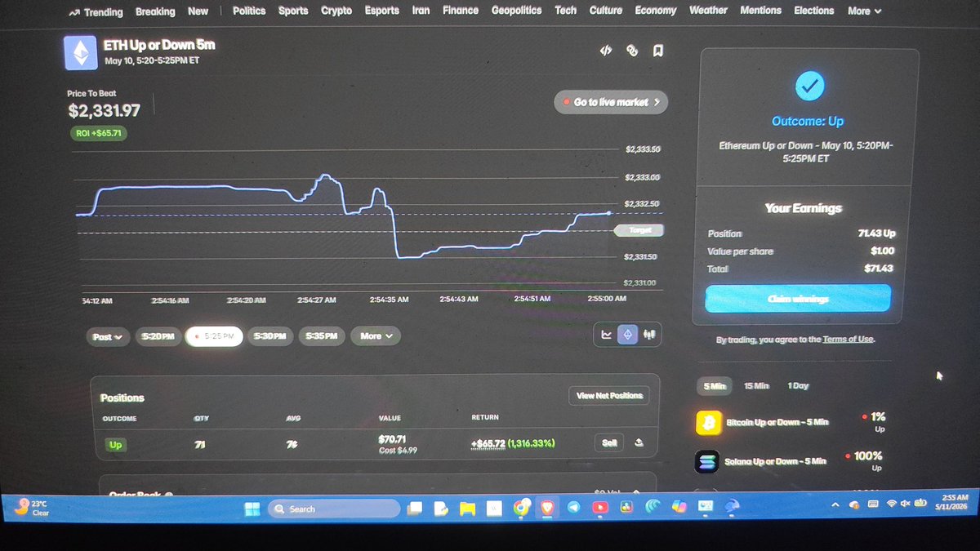
Task: Click the Go to live market button
Action: (x=611, y=103)
